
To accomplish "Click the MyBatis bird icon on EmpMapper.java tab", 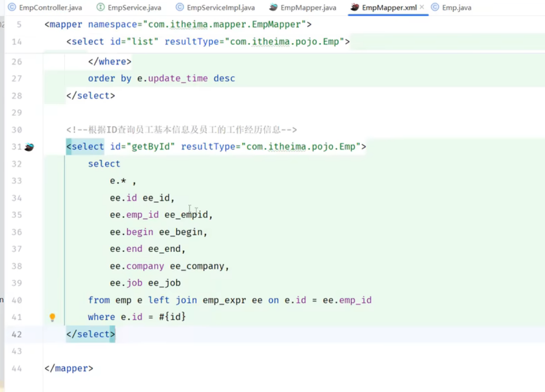I will (274, 7).
